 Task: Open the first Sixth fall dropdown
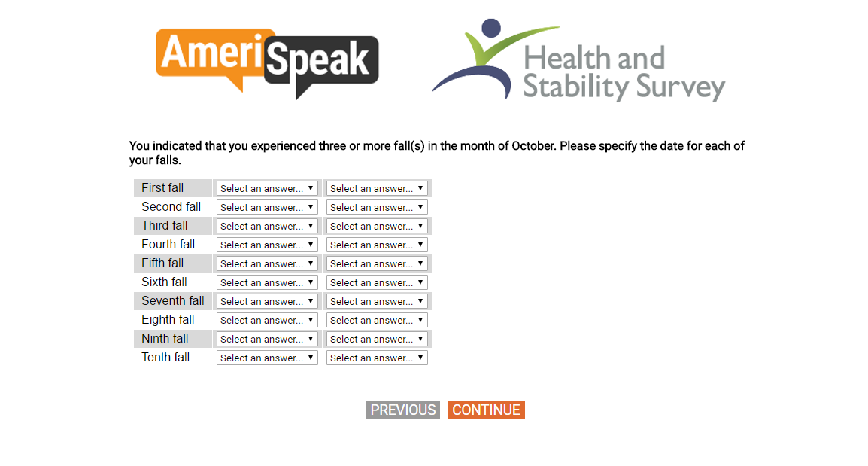coord(267,282)
